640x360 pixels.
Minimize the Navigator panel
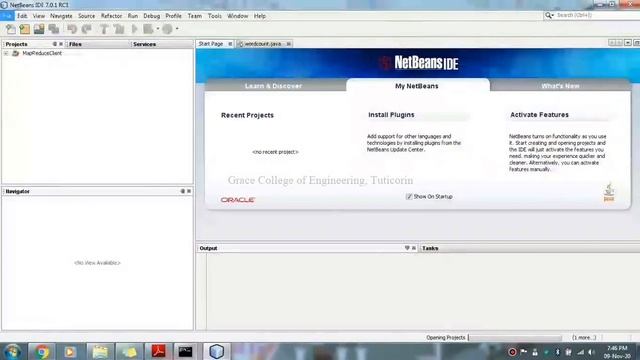(182, 191)
